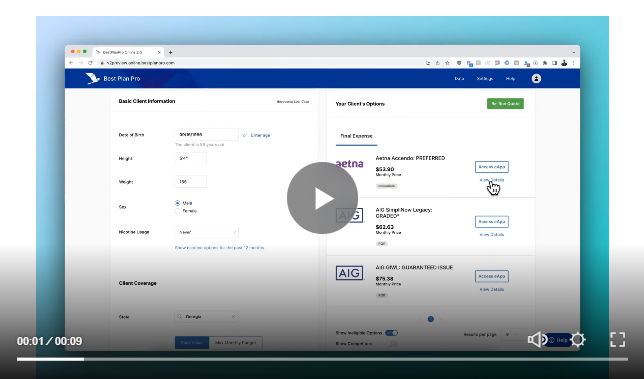Viewport: 644px width, 379px height.
Task: Select the Final Expense tab
Action: (356, 136)
